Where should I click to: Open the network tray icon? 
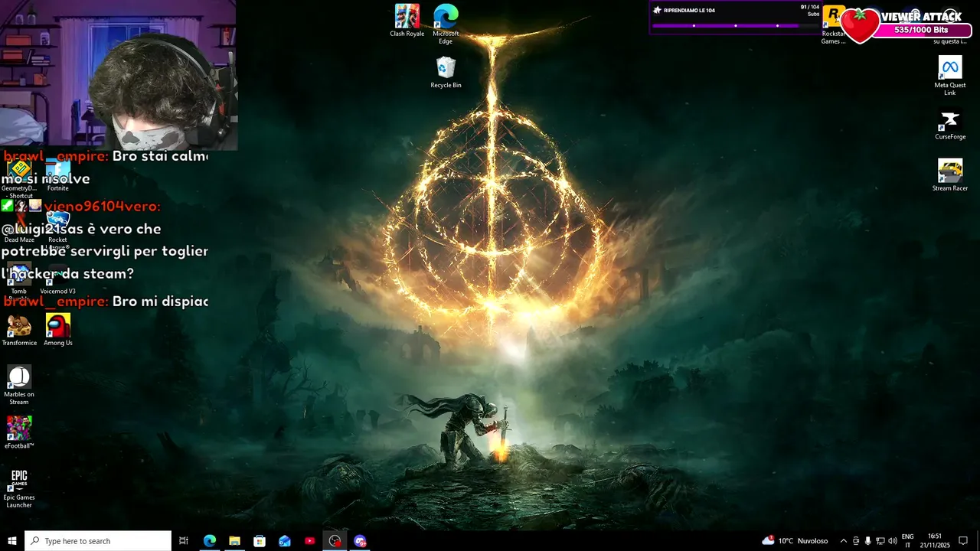(x=880, y=541)
